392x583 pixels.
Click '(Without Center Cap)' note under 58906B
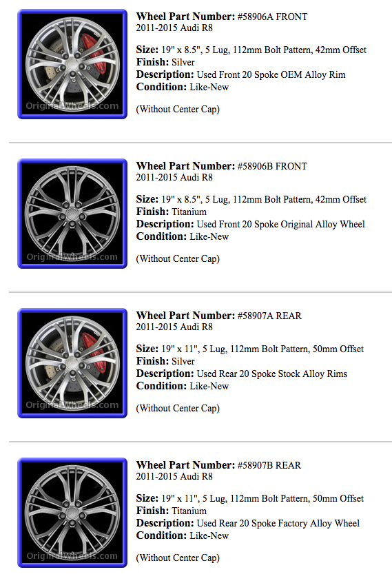click(x=178, y=259)
